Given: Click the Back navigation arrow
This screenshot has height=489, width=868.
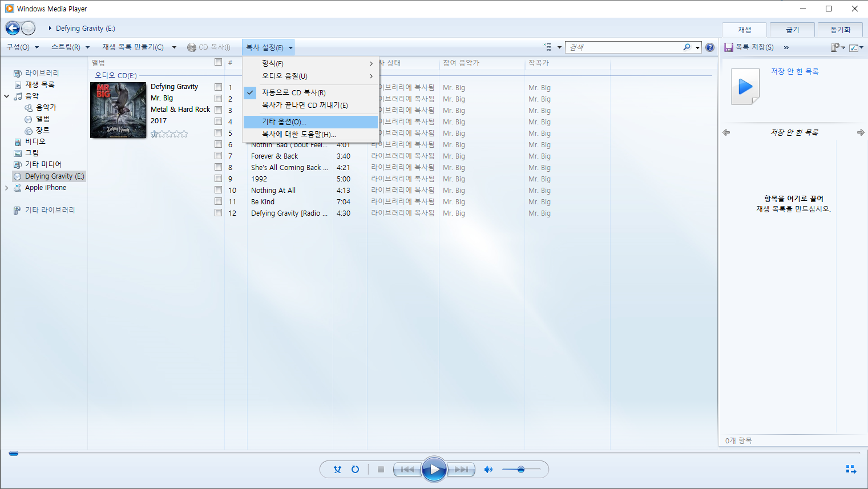Looking at the screenshot, I should click(x=13, y=28).
